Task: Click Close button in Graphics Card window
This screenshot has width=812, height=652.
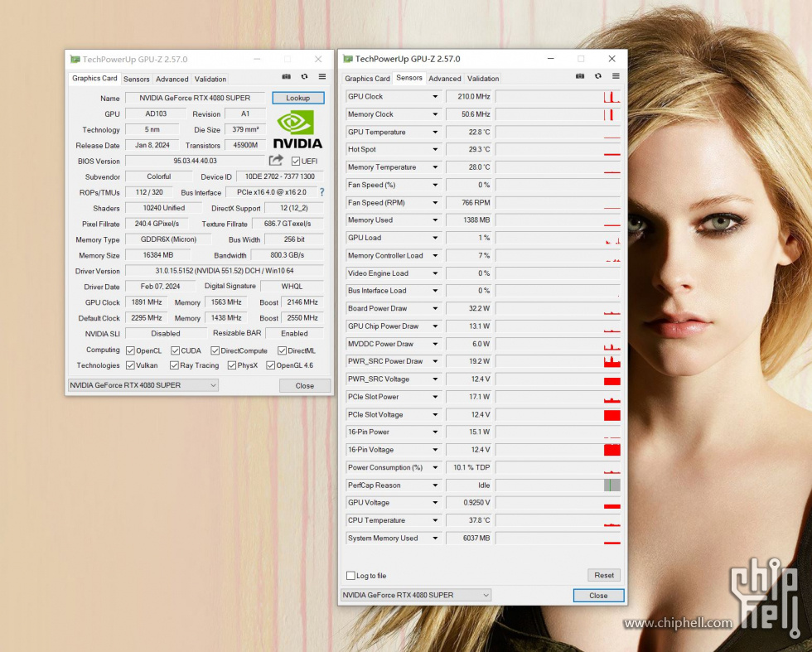Action: click(305, 386)
